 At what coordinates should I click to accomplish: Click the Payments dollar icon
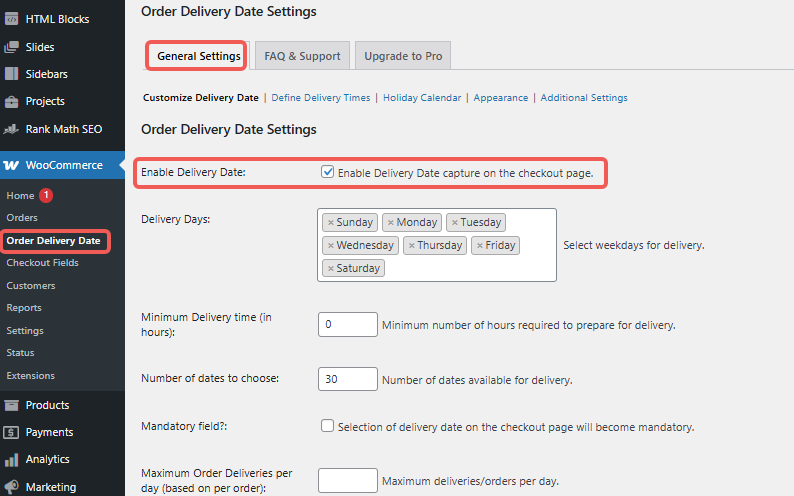coord(12,432)
